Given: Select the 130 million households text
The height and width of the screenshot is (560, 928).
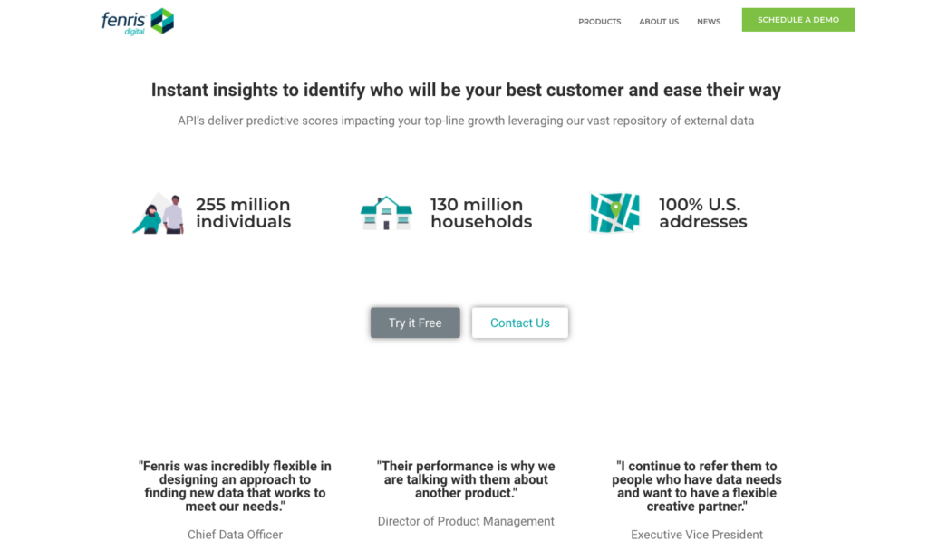Looking at the screenshot, I should [481, 213].
